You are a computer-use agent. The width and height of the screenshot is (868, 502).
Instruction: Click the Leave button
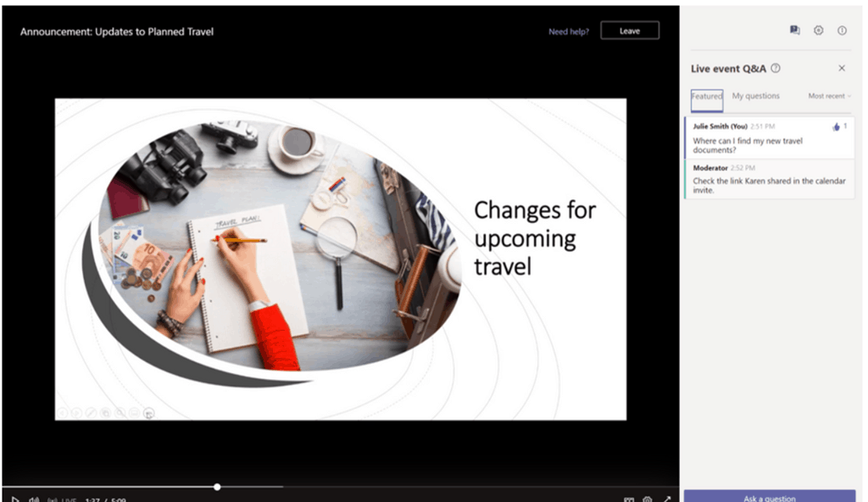coord(629,31)
